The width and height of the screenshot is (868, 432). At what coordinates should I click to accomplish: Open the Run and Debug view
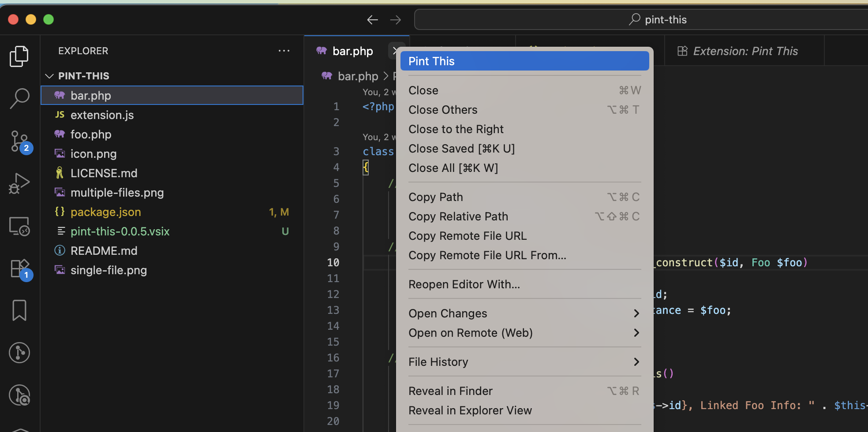(19, 183)
